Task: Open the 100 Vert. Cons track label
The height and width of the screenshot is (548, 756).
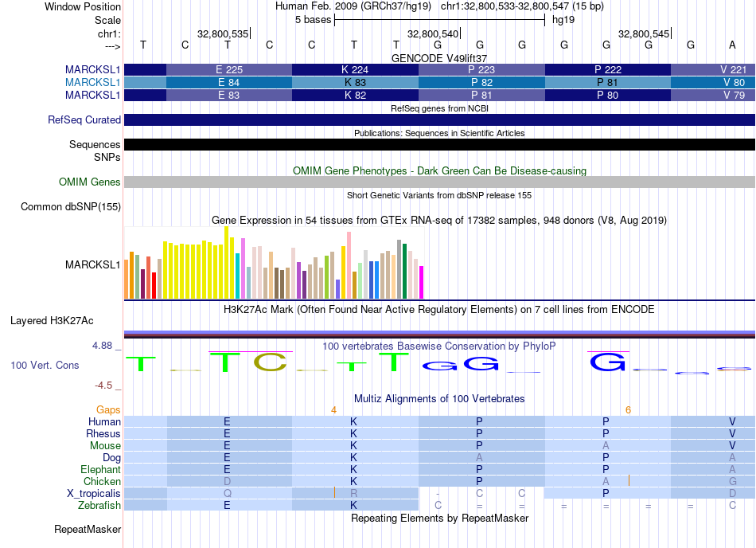Action: 45,365
